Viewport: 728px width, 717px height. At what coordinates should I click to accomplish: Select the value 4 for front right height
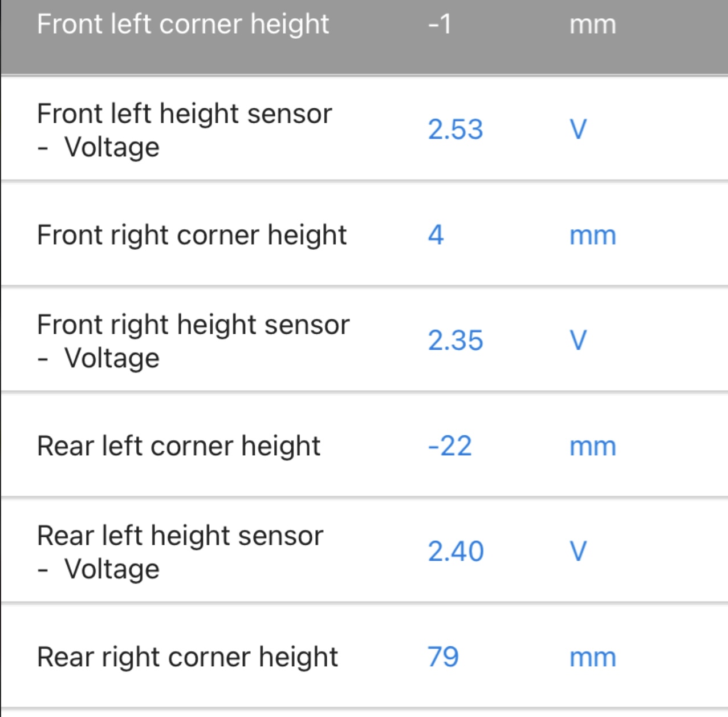[436, 235]
